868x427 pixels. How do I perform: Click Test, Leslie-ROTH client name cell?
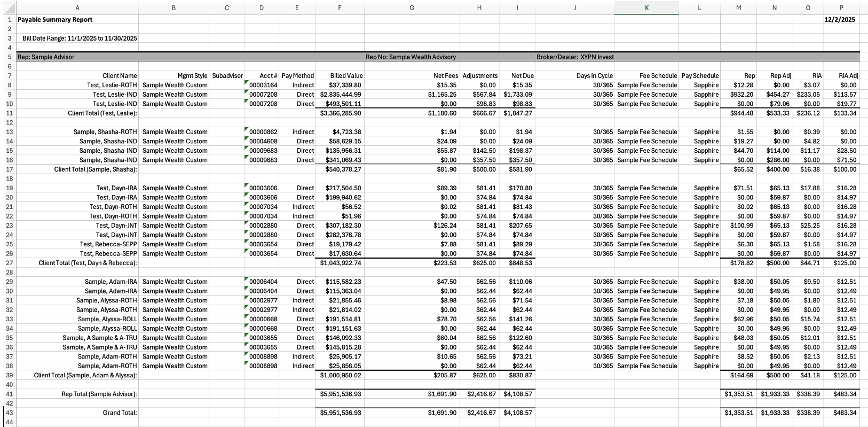click(x=112, y=85)
